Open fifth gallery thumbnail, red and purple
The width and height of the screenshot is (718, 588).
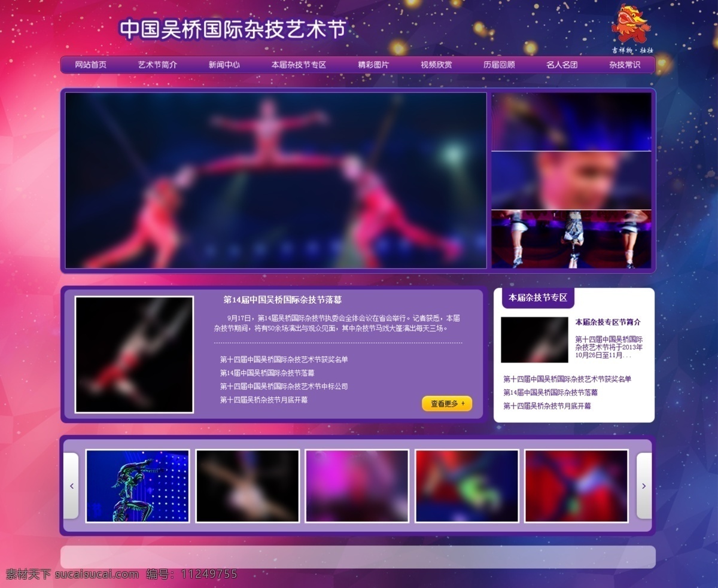pyautogui.click(x=576, y=486)
